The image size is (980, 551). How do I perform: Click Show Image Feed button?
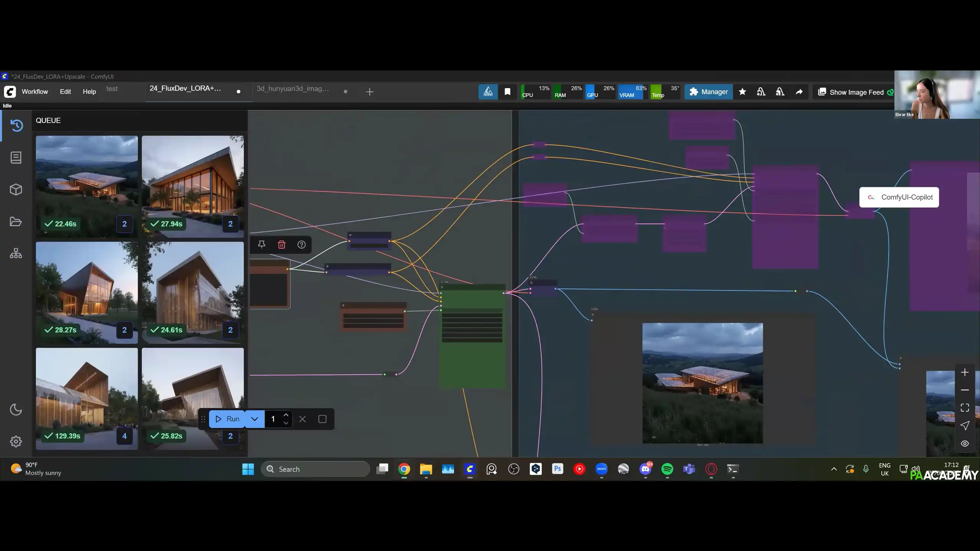[852, 92]
